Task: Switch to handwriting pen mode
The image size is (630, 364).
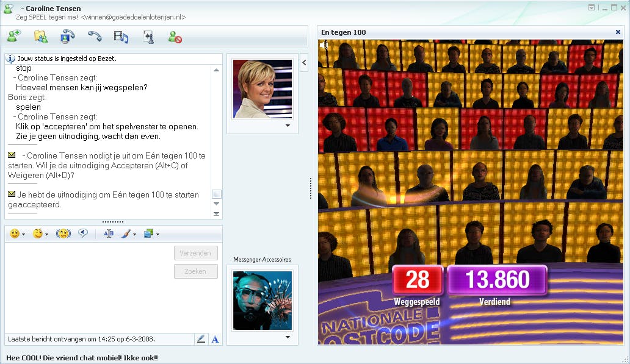Action: 201,339
